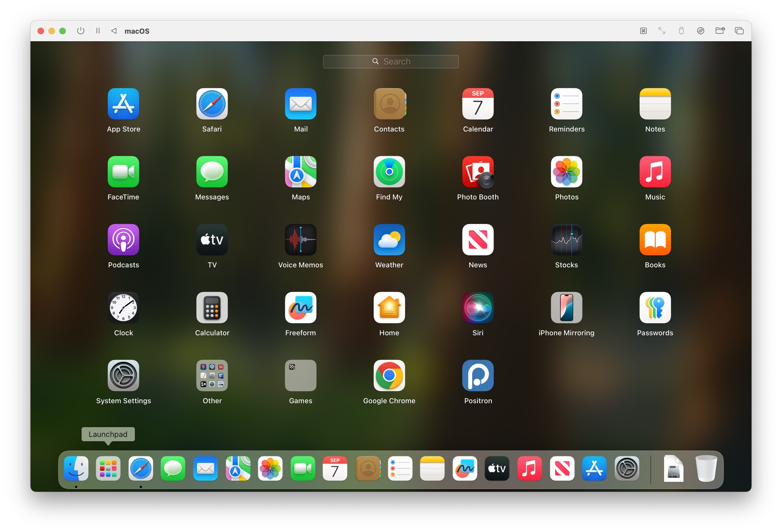The height and width of the screenshot is (532, 782).
Task: Expand the Games folder
Action: (300, 375)
